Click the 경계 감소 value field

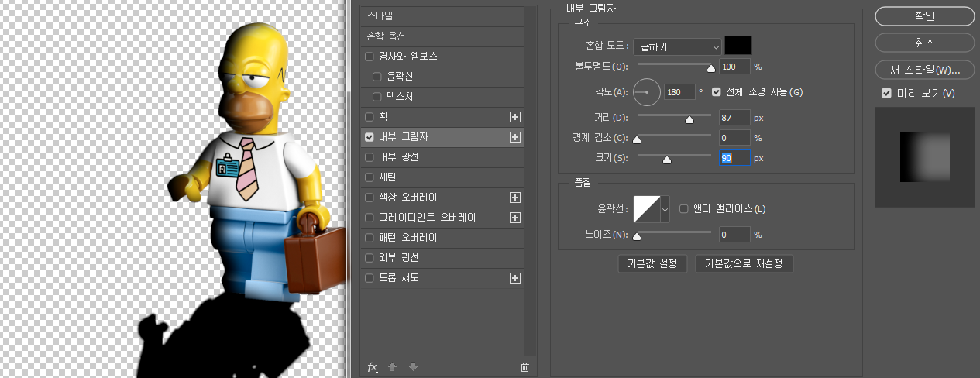735,138
